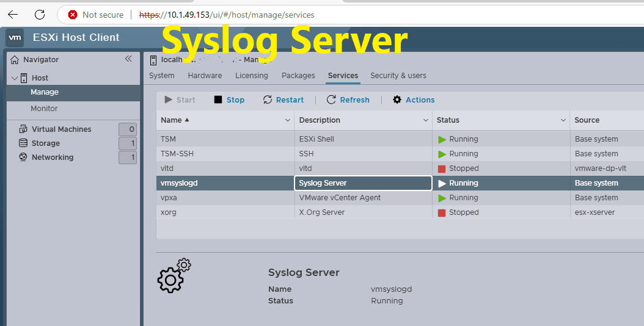Image resolution: width=644 pixels, height=326 pixels.
Task: Click the vmsyslogd service name
Action: click(x=179, y=183)
